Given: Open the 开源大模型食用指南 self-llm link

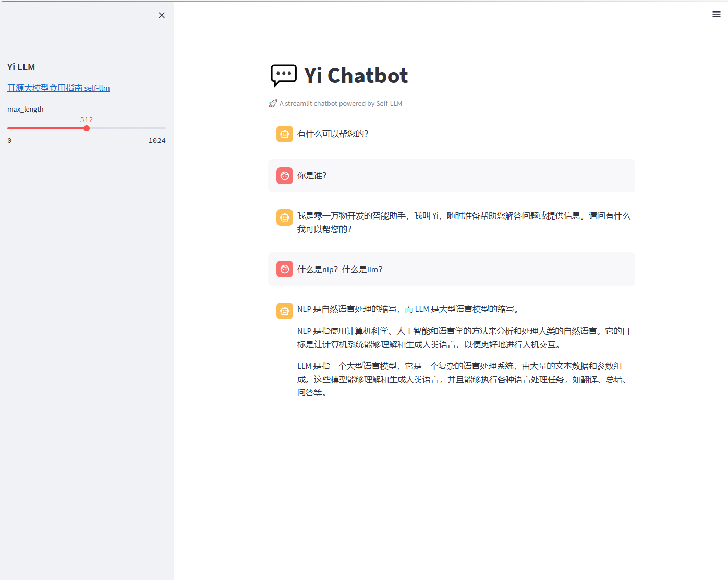Looking at the screenshot, I should [58, 88].
